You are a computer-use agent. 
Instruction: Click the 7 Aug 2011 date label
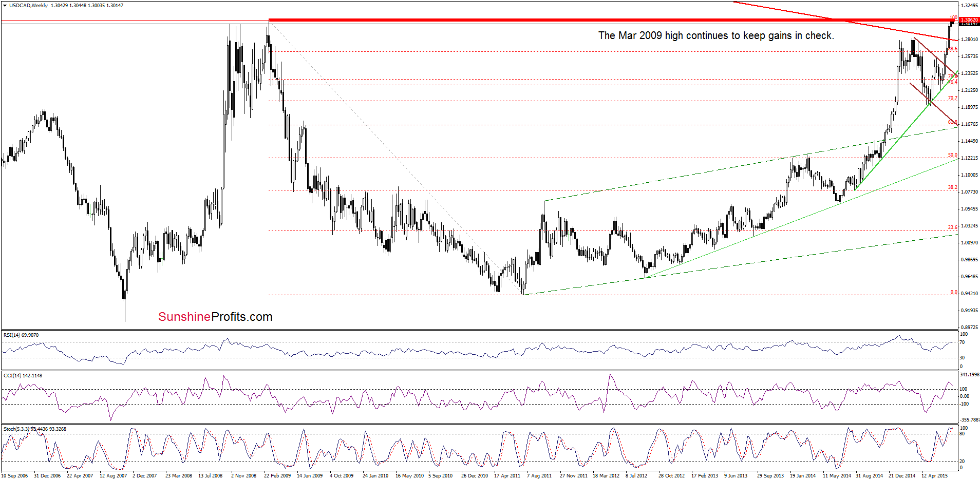point(539,476)
